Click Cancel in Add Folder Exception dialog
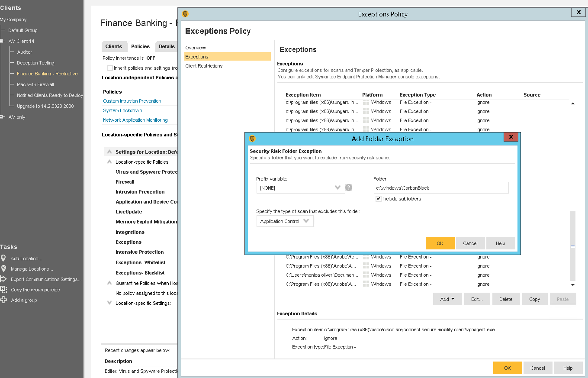The image size is (588, 378). pyautogui.click(x=470, y=243)
